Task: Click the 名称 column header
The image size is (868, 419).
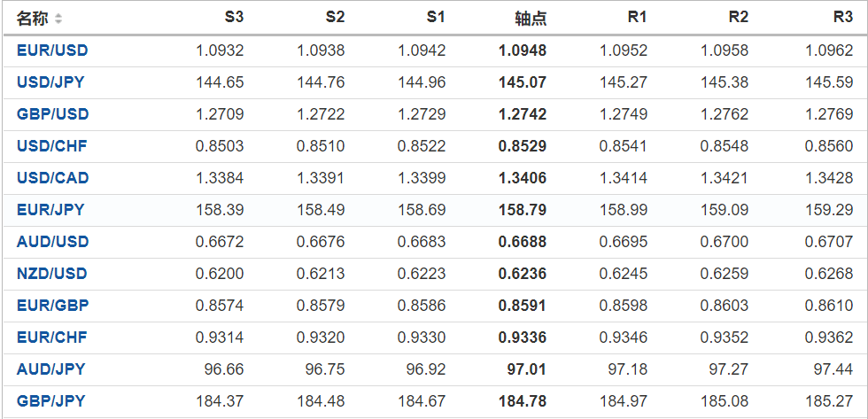Action: [x=33, y=19]
